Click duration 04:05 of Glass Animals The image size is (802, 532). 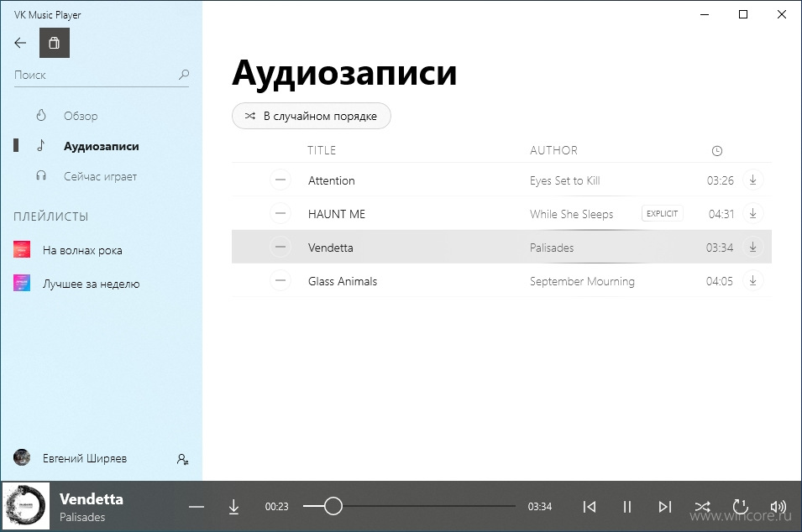pyautogui.click(x=719, y=281)
